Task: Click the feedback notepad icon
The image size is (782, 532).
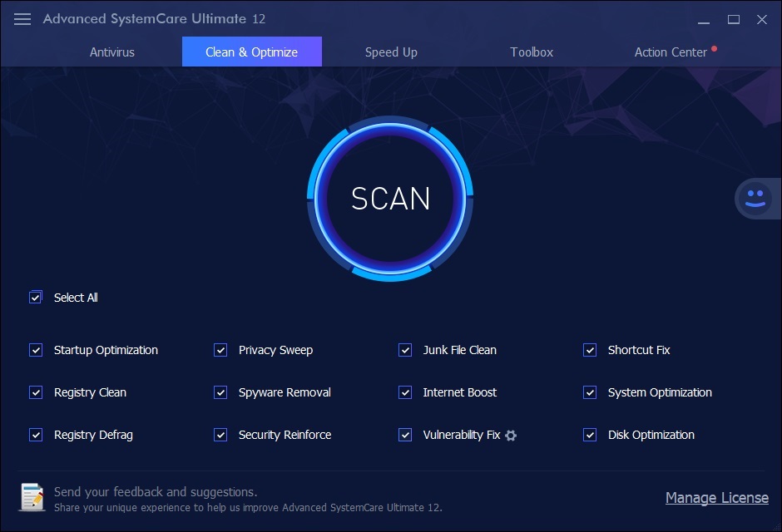Action: (32, 497)
